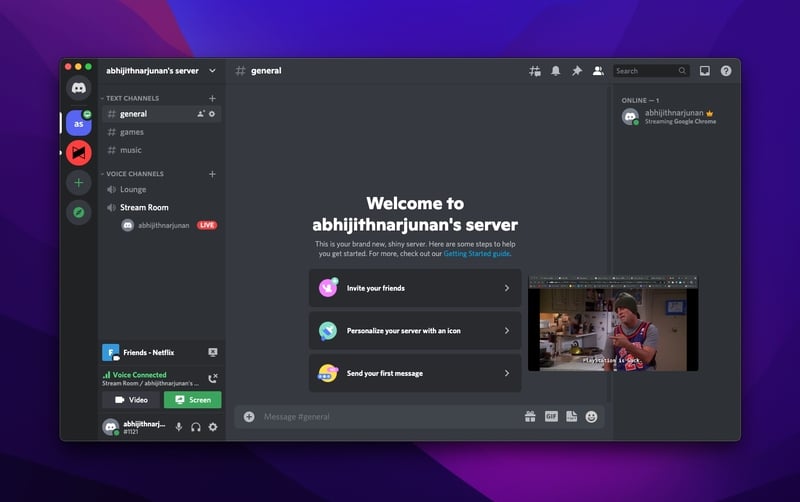800x502 pixels.
Task: Click the attach file plus icon
Action: coord(249,417)
